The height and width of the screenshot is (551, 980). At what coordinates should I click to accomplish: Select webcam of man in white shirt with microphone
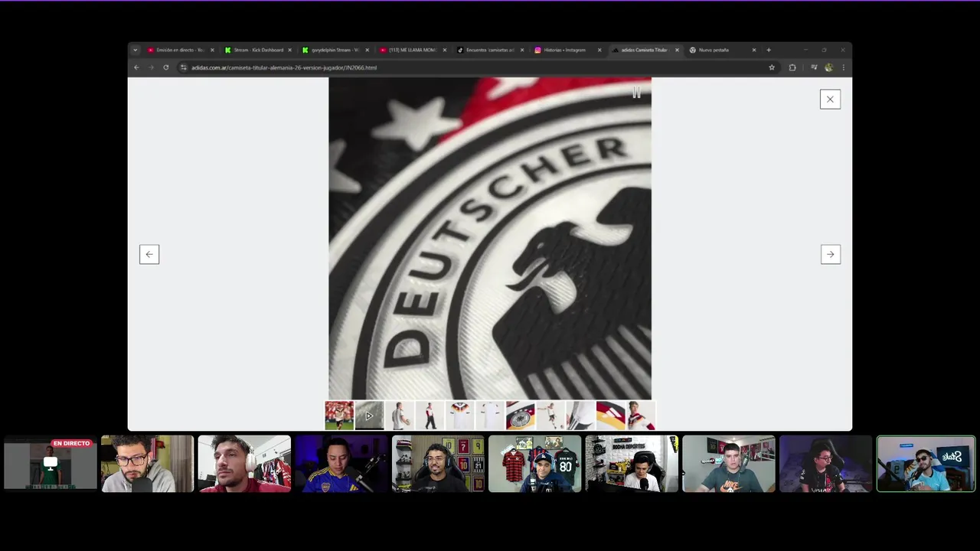click(x=632, y=464)
